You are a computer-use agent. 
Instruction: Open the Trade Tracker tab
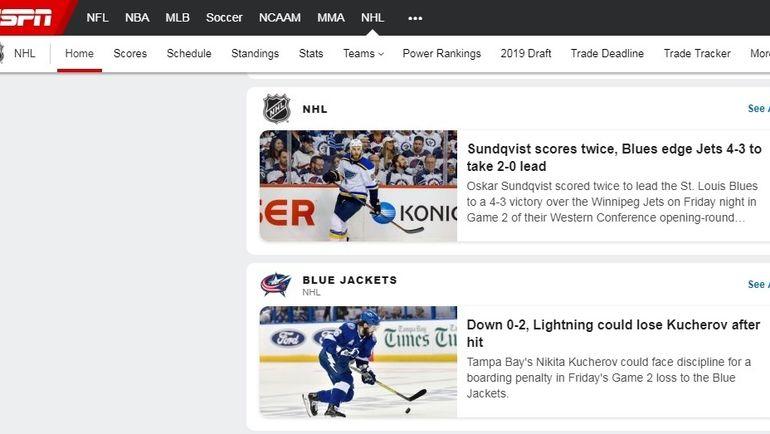pyautogui.click(x=697, y=54)
